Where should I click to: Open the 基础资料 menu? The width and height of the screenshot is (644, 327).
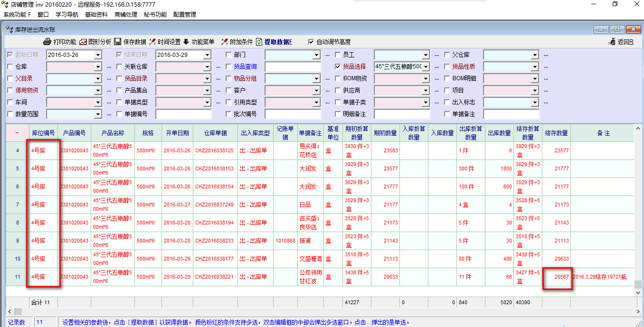(96, 15)
